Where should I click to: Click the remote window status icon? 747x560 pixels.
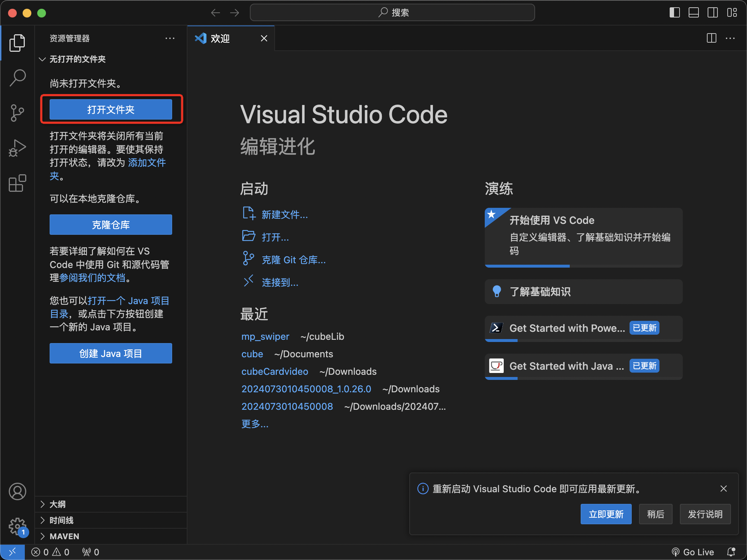tap(12, 552)
